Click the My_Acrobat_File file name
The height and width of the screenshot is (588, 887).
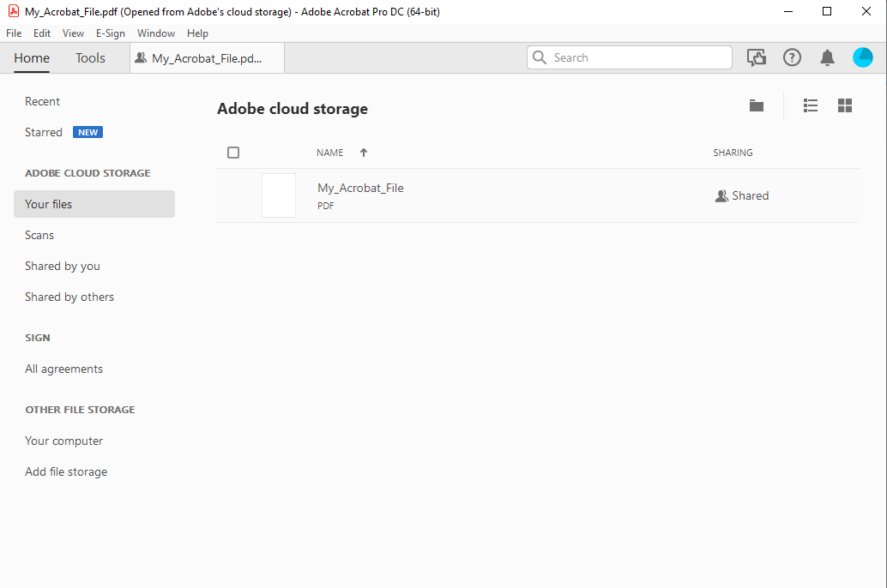pyautogui.click(x=360, y=189)
